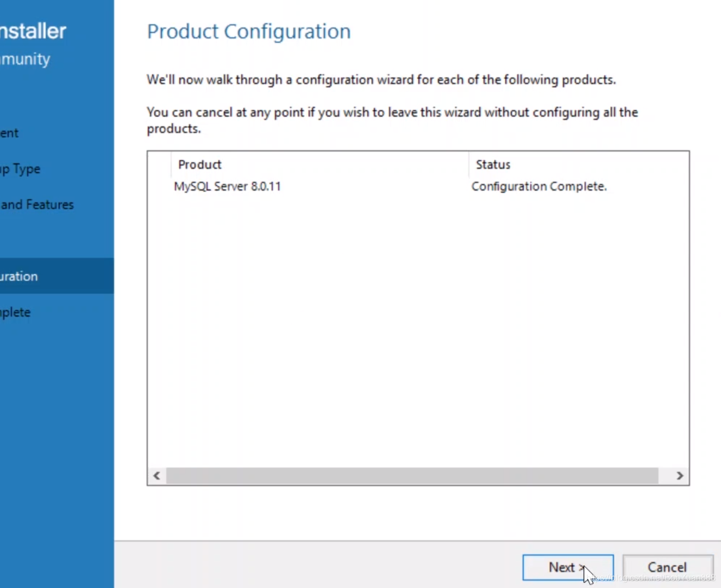Select the Products and Features sidebar step

pos(57,205)
